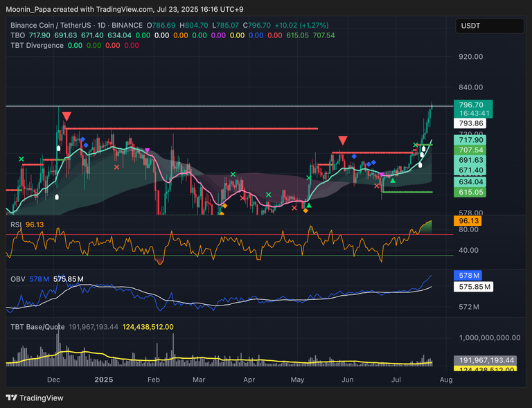Click the gray 191,967,193.44 volume axis label
Viewport: 532px width, 408px height.
pyautogui.click(x=485, y=360)
